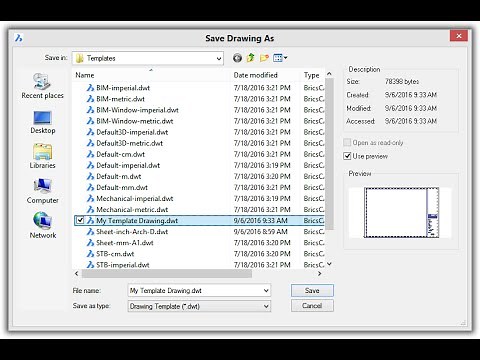Click the icon of Default-cm.dwt
Image resolution: width=480 pixels, height=360 pixels.
click(x=90, y=154)
